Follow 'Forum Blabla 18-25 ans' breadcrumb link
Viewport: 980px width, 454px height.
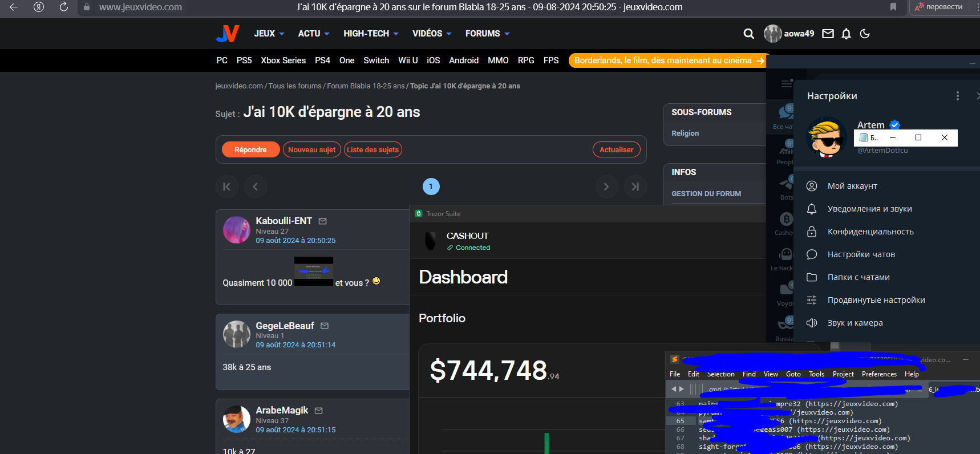[366, 86]
